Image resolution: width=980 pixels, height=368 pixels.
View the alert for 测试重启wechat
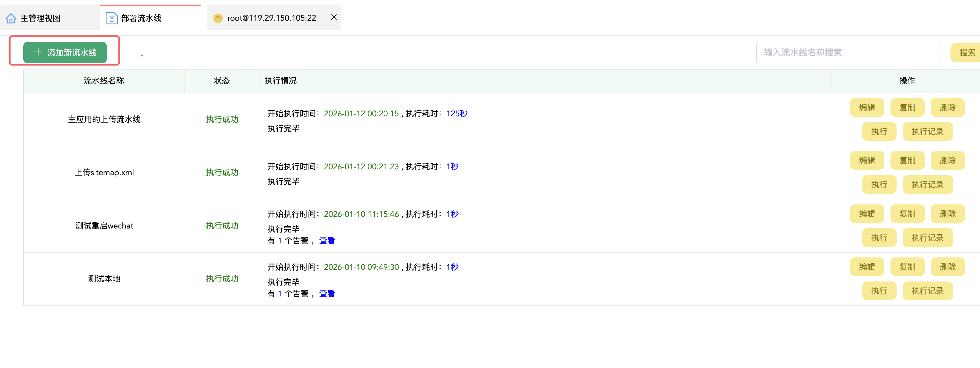pos(326,241)
